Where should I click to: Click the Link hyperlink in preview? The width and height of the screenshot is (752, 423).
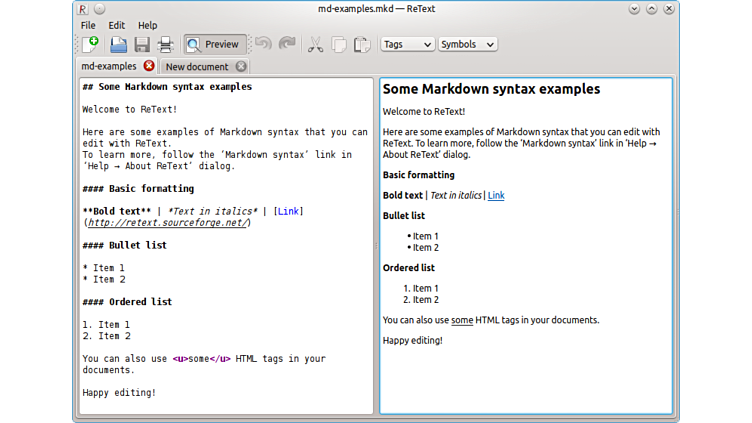pyautogui.click(x=496, y=195)
